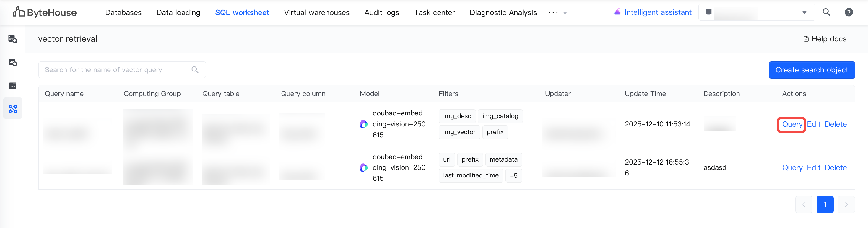Click the ByteHouse logo icon
The width and height of the screenshot is (868, 228).
click(18, 12)
